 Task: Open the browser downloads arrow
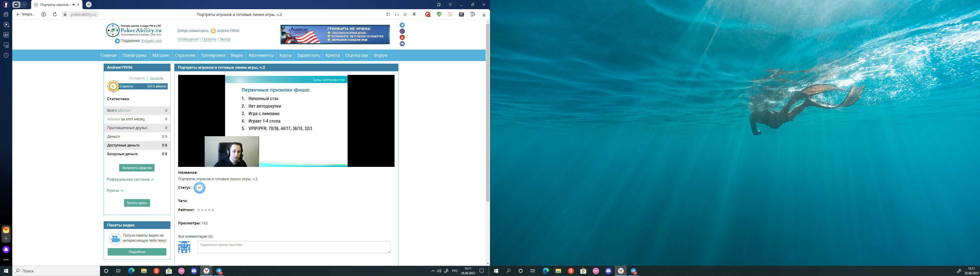(x=484, y=15)
